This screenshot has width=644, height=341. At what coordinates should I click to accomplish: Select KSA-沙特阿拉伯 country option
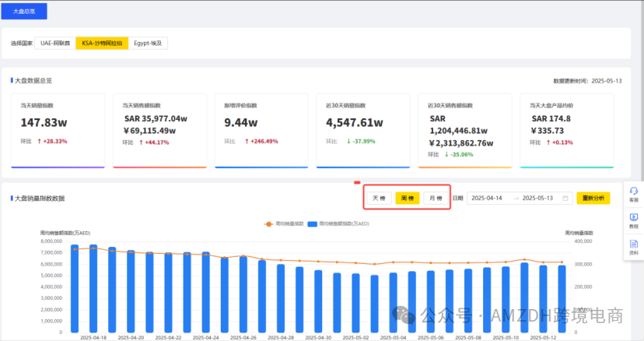(102, 44)
